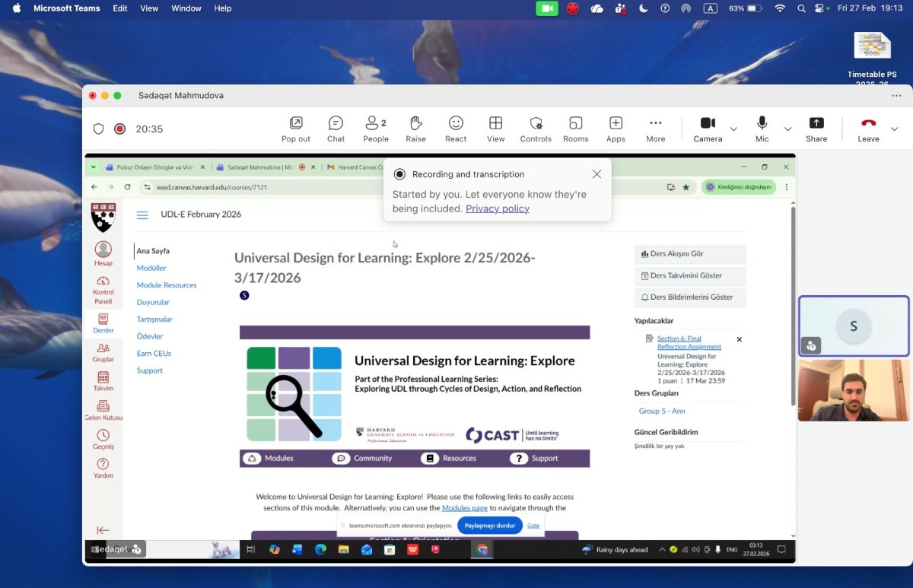913x588 pixels.
Task: Select Ana Sayfa in course navigation
Action: [153, 251]
